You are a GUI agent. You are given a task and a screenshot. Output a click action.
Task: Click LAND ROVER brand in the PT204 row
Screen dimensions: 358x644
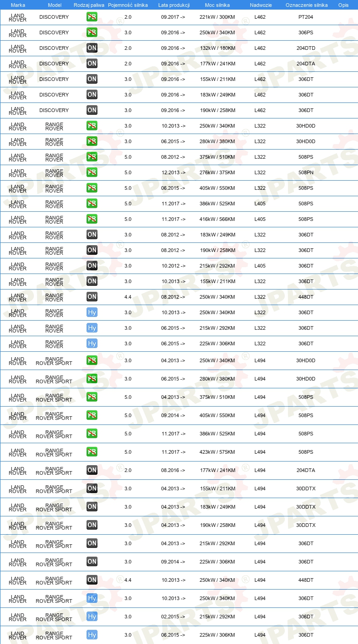click(18, 17)
